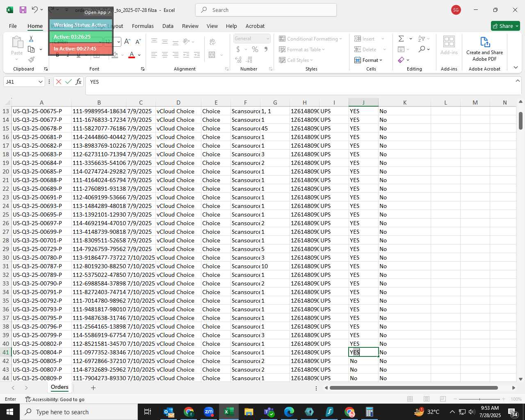Viewport: 525px width, 420px height.
Task: Toggle Top Align button
Action: 154,41
